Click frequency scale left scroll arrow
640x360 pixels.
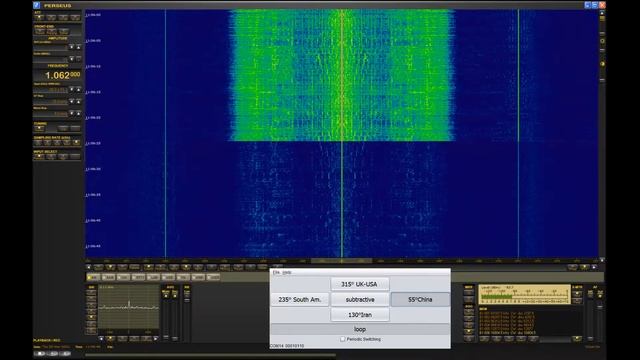(x=89, y=267)
